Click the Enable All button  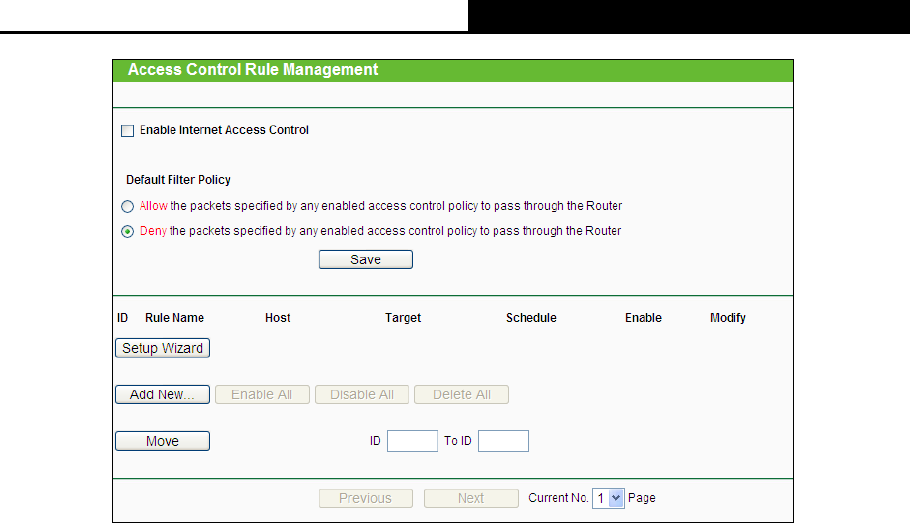(x=262, y=395)
